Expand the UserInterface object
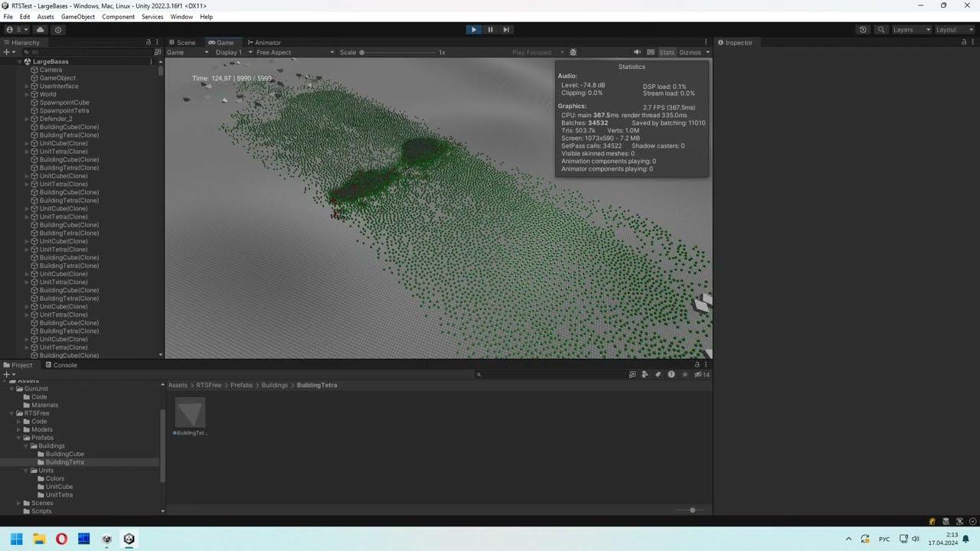980x551 pixels. (x=27, y=86)
